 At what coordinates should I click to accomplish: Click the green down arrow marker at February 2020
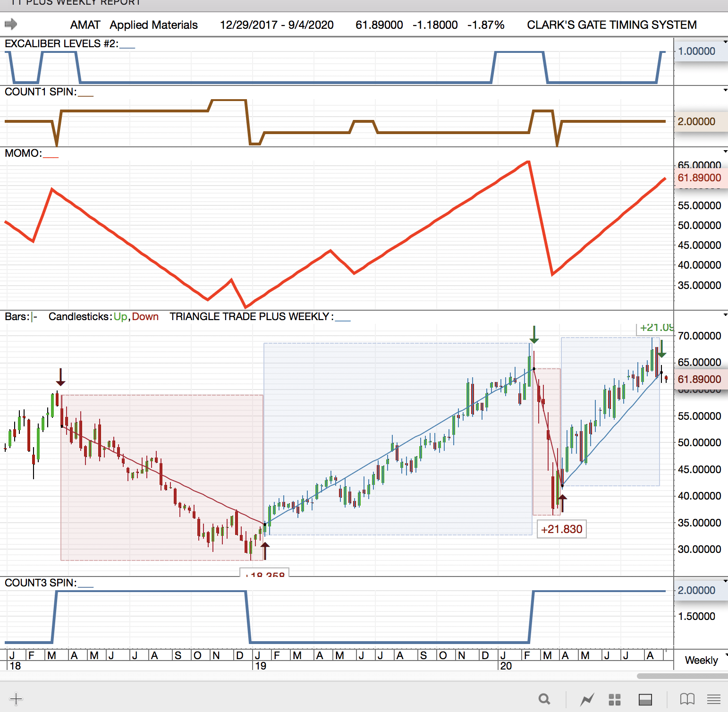pos(534,334)
